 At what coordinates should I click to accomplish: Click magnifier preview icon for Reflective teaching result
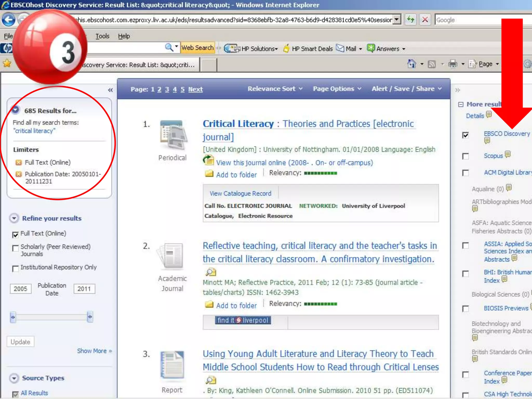click(x=211, y=272)
